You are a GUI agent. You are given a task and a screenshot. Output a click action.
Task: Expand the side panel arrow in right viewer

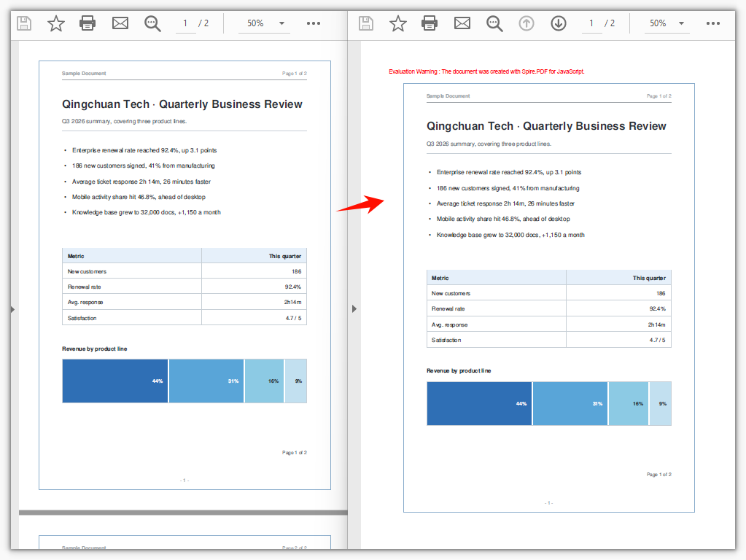pyautogui.click(x=354, y=308)
